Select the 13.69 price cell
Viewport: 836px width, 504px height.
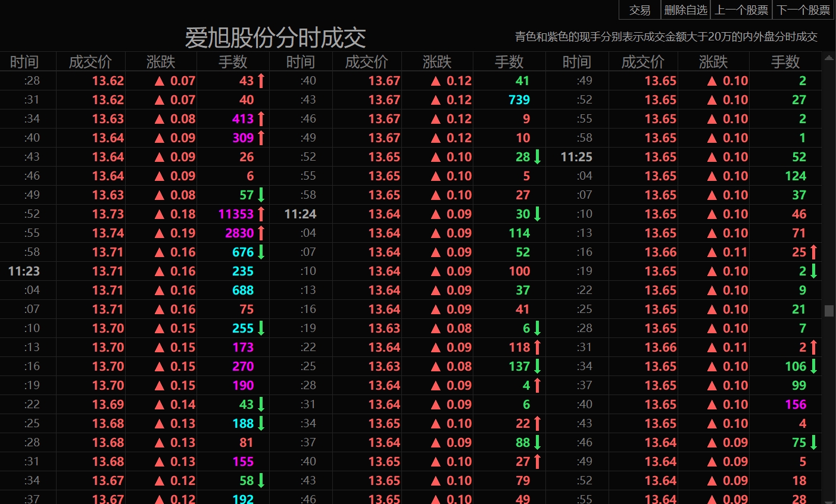(x=108, y=405)
